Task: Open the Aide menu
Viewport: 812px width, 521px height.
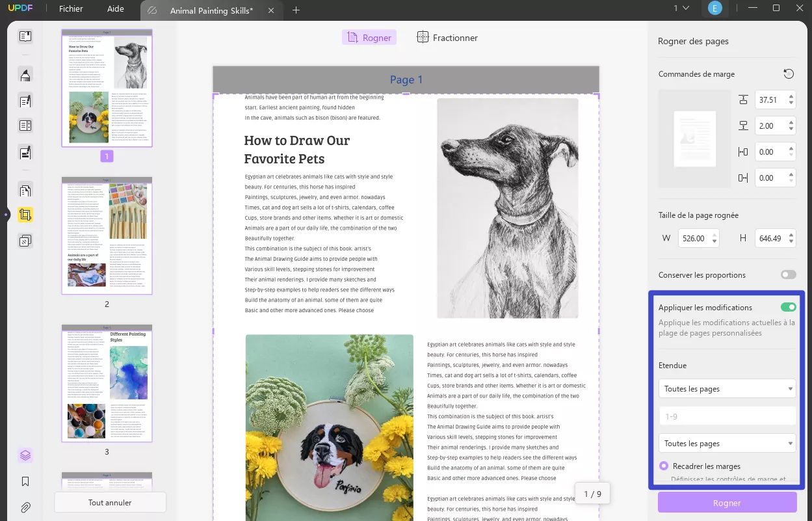Action: [x=116, y=9]
